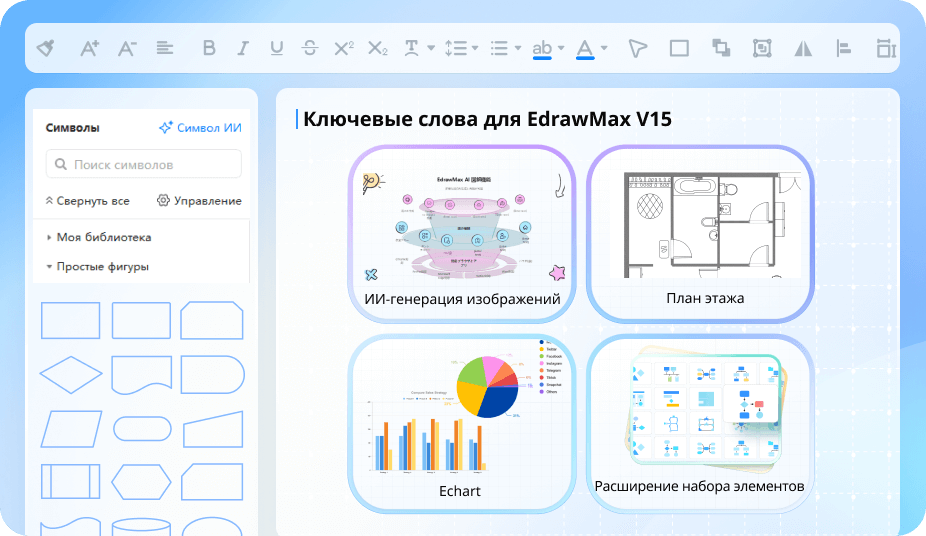Toggle bold formatting
This screenshot has width=926, height=536.
click(x=209, y=48)
